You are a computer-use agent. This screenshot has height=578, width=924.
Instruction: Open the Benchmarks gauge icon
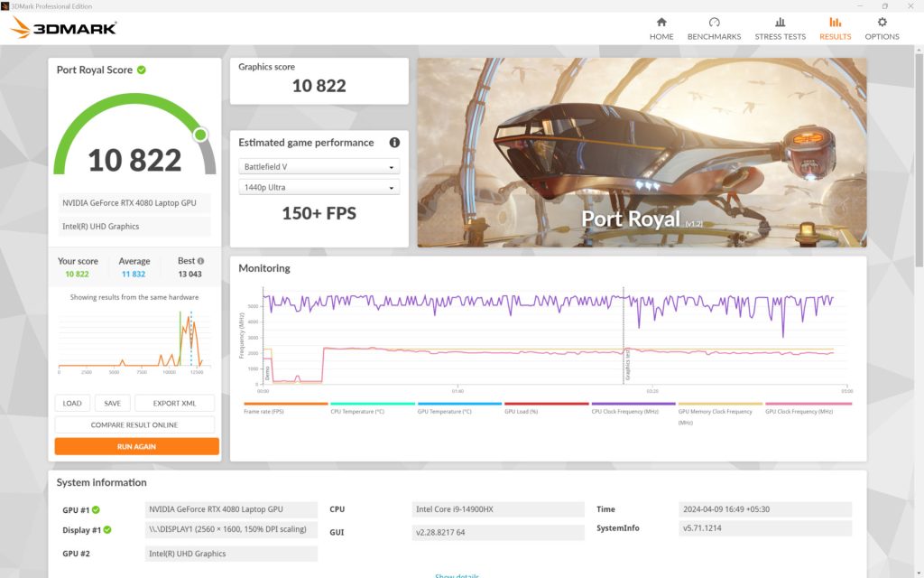[x=714, y=23]
